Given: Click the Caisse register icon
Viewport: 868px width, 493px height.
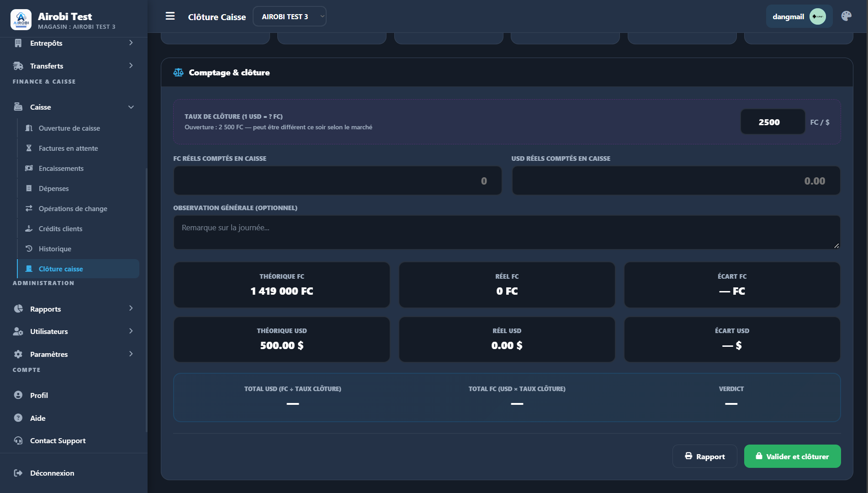Looking at the screenshot, I should coord(18,107).
